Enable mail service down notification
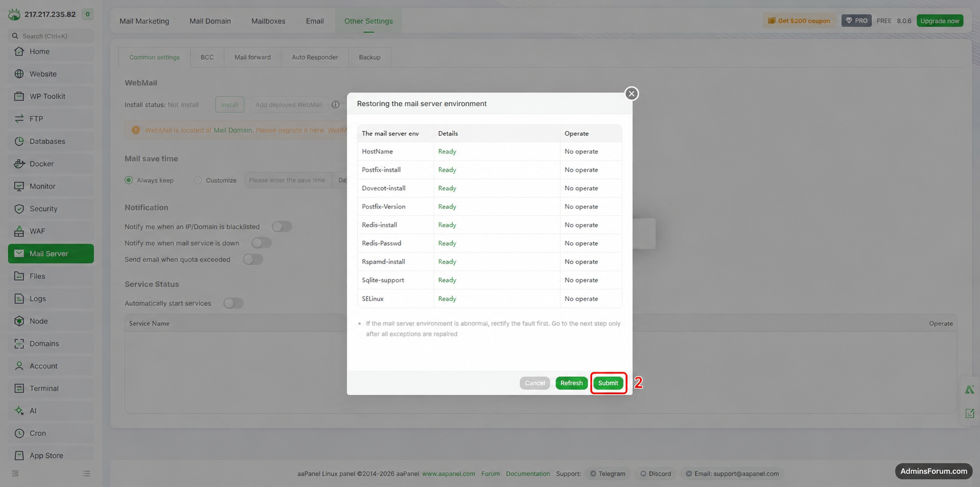980x487 pixels. [262, 243]
